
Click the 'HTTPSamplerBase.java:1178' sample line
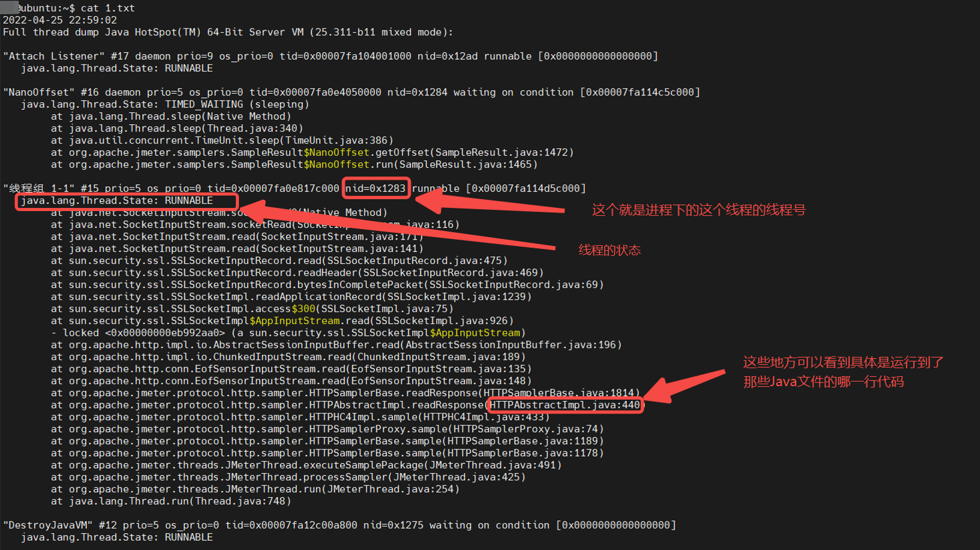tap(327, 453)
